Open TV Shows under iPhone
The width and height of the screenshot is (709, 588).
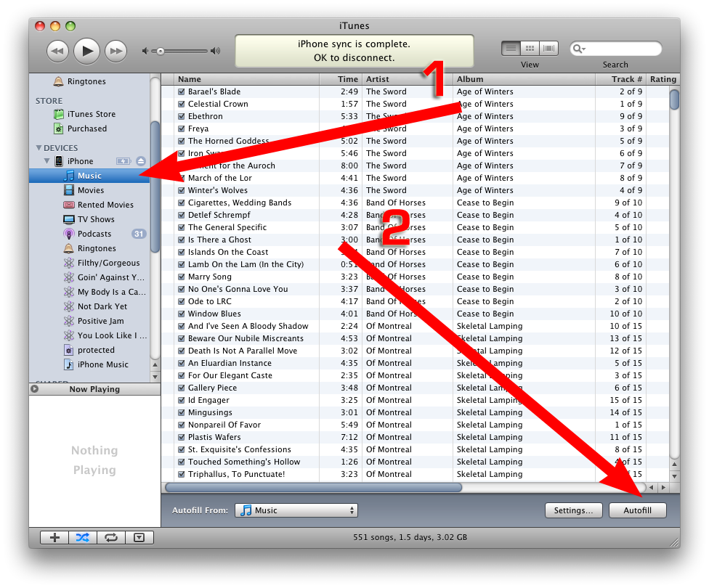point(89,219)
